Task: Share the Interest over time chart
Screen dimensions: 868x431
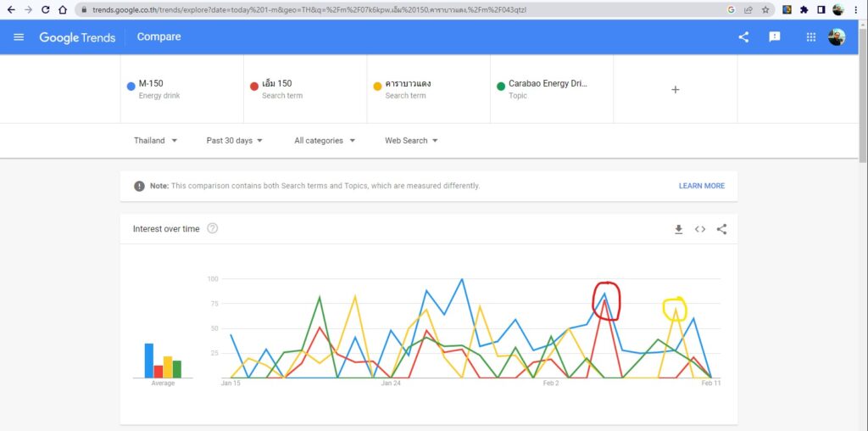Action: tap(722, 229)
